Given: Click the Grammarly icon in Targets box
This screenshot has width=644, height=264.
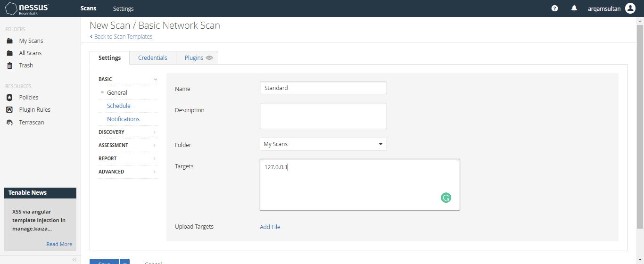Looking at the screenshot, I should click(446, 198).
